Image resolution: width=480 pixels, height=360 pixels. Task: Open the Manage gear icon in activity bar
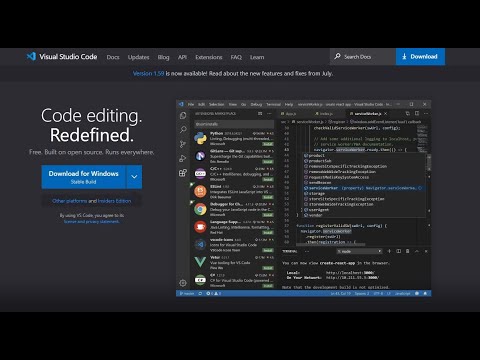[x=183, y=283]
